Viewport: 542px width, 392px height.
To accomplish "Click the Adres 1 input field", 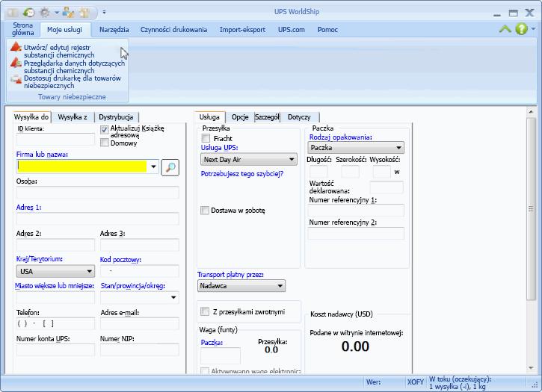I will tap(98, 219).
